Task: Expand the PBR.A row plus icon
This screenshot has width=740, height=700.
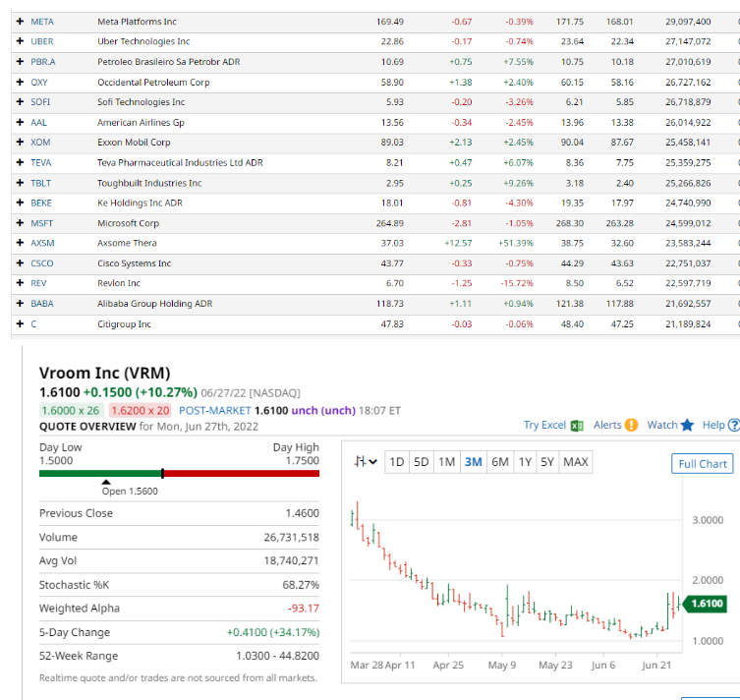Action: pos(20,61)
